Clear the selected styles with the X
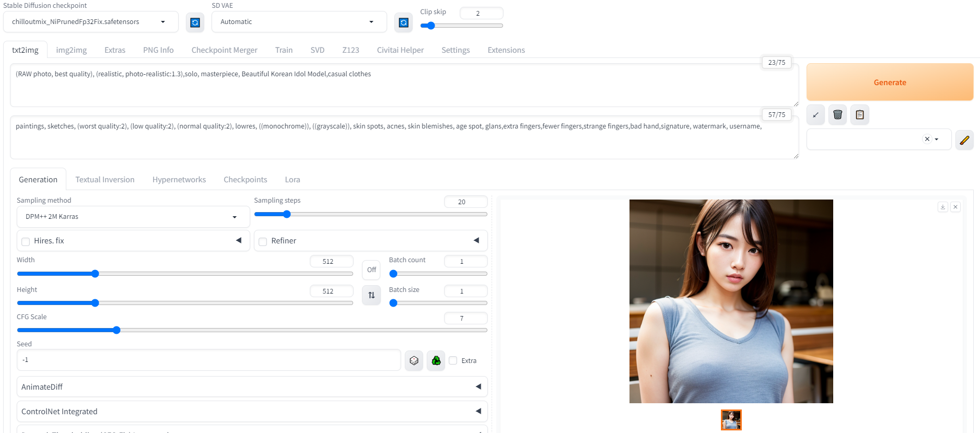Viewport: 980px width, 433px height. coord(927,139)
